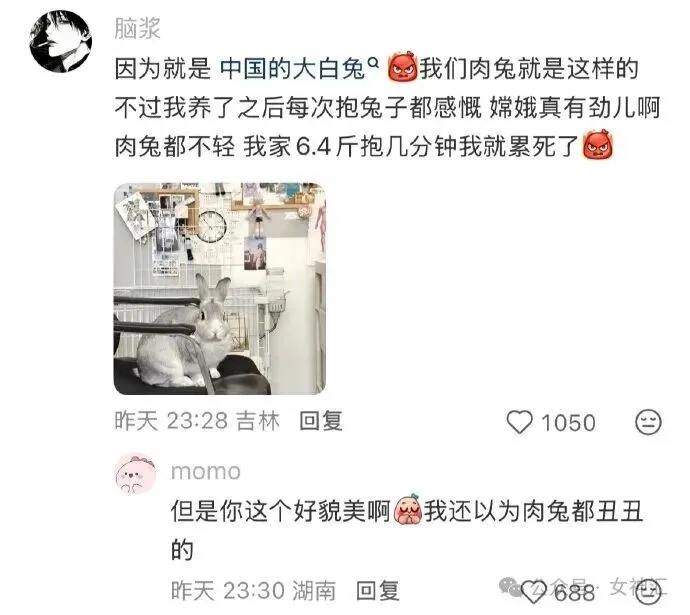Reply to momo's comment via 回复

click(x=378, y=590)
